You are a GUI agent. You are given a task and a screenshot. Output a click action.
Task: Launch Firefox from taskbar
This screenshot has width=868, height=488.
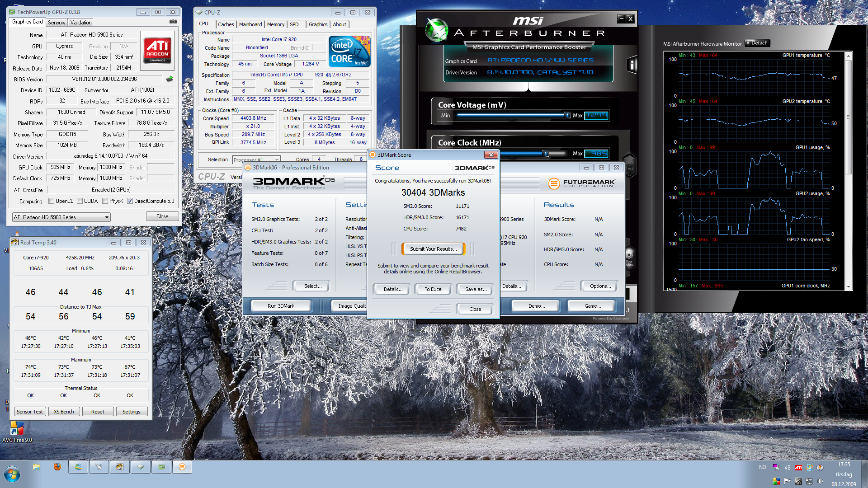point(57,467)
